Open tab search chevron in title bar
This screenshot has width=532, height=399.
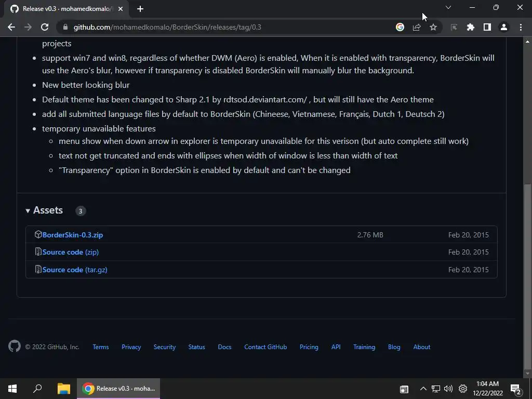pyautogui.click(x=448, y=7)
